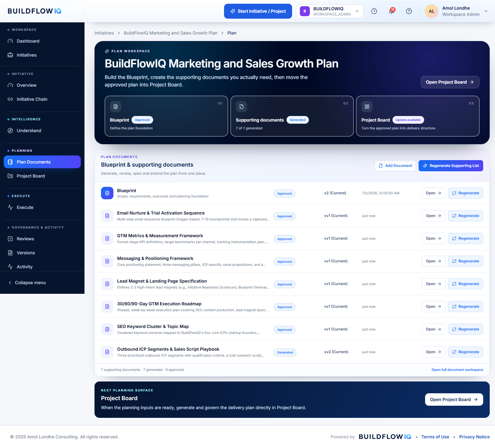Click the Blueprint step card icon
This screenshot has width=495, height=448.
pyautogui.click(x=116, y=107)
